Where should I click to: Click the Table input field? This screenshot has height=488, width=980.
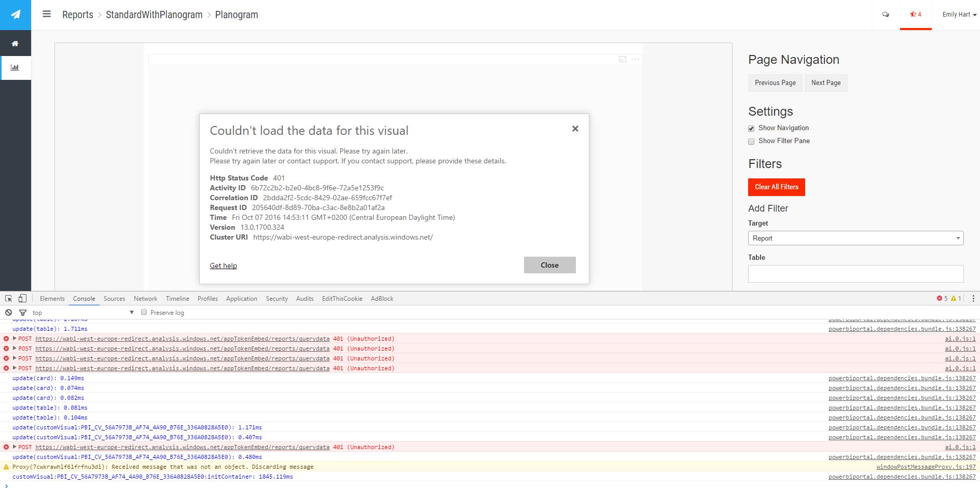point(855,273)
